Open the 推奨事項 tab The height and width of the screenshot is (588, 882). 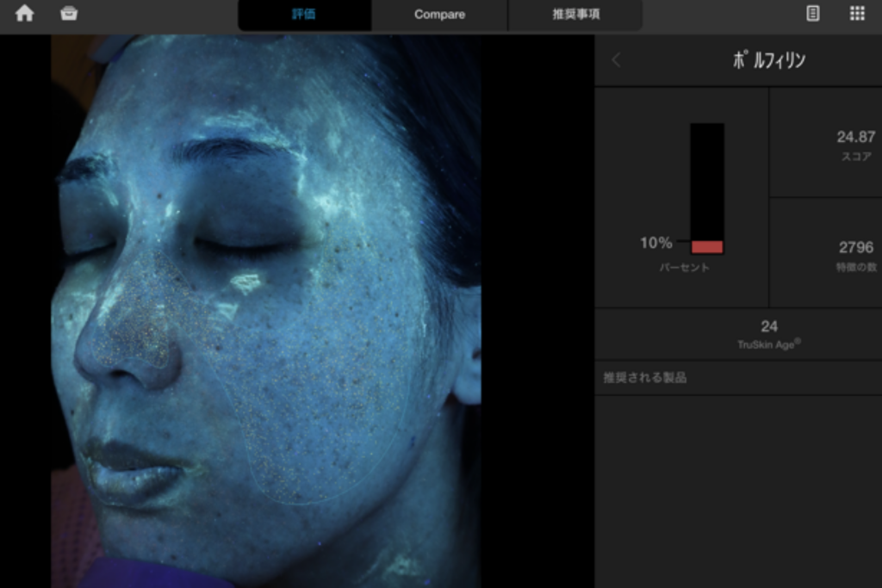point(575,15)
